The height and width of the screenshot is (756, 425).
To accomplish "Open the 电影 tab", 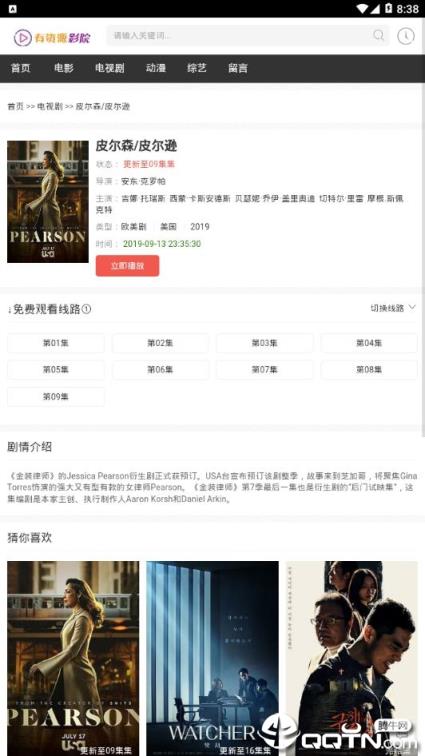I will (64, 68).
